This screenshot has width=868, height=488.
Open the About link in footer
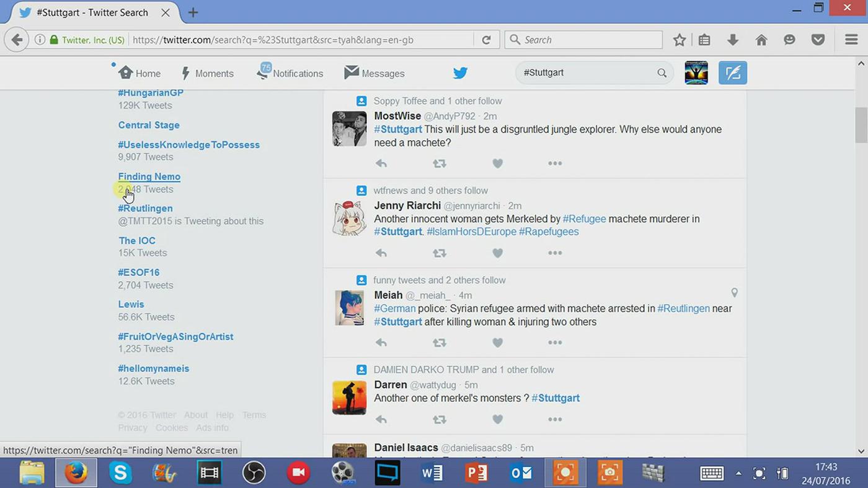196,415
